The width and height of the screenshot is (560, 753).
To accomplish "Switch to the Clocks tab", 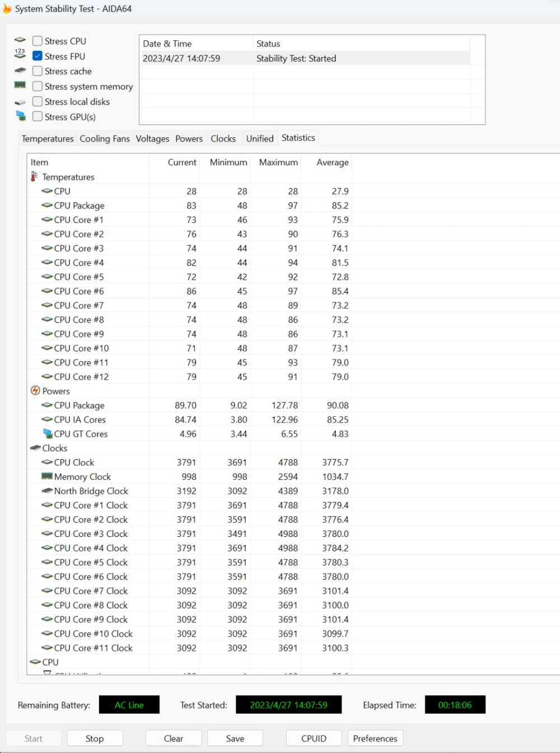I will [223, 139].
